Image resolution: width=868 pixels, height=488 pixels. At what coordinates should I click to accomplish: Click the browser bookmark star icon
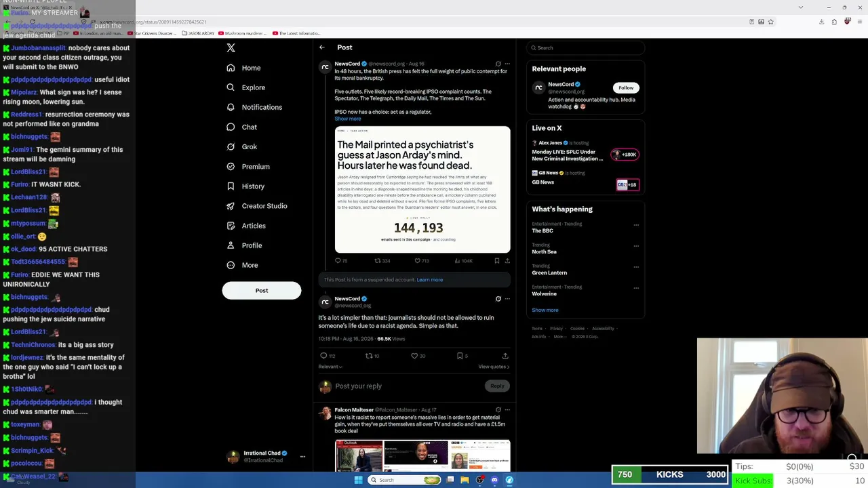coord(771,22)
